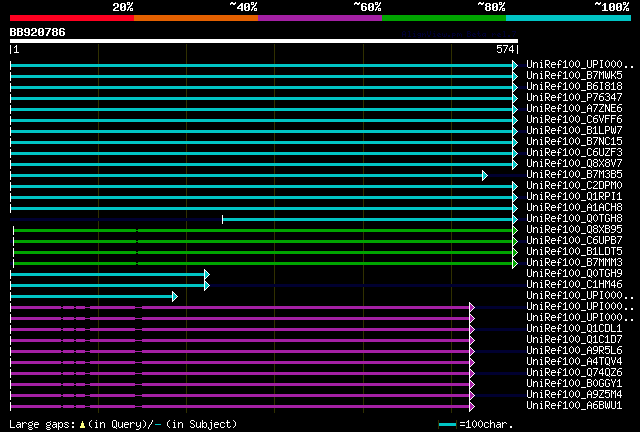
Task: Click the purple alignment bar of Q1CDL1 row
Action: click(x=240, y=330)
